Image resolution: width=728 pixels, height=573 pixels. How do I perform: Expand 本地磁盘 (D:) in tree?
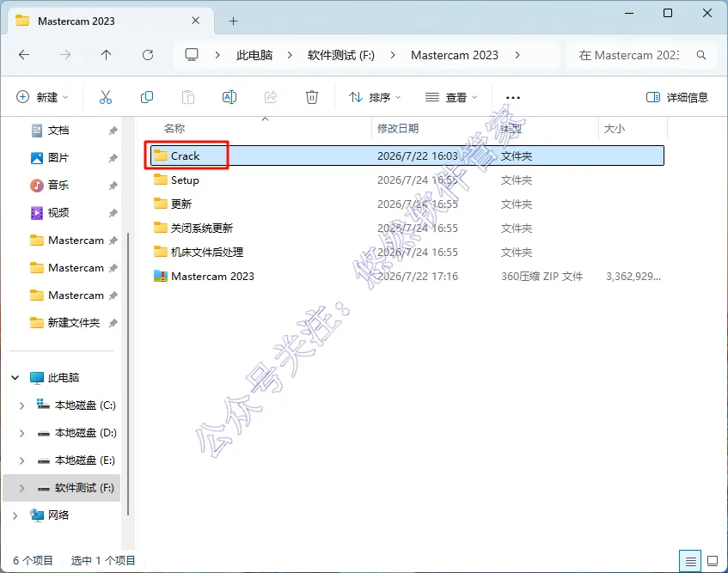21,433
